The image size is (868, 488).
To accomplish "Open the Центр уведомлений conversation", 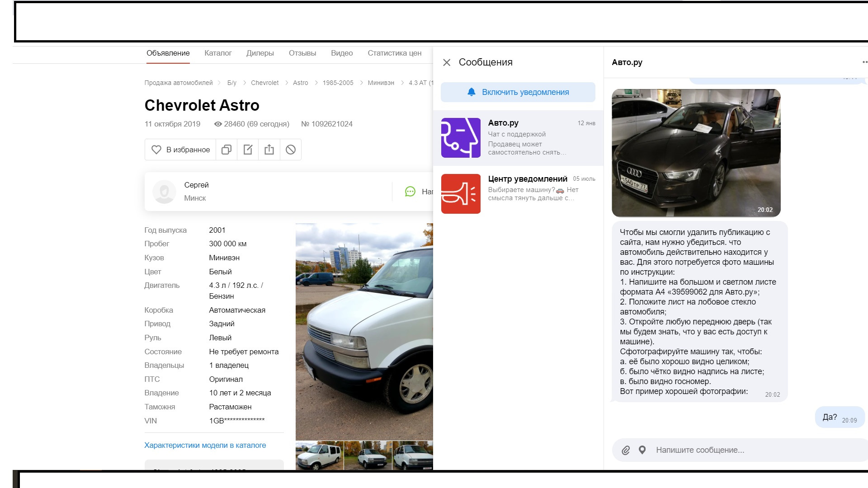I will point(518,194).
